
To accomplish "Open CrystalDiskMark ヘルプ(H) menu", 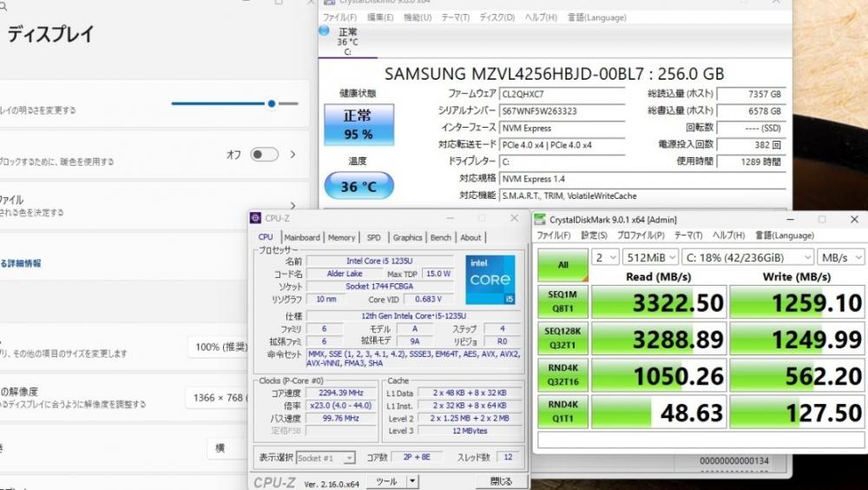I will click(728, 235).
